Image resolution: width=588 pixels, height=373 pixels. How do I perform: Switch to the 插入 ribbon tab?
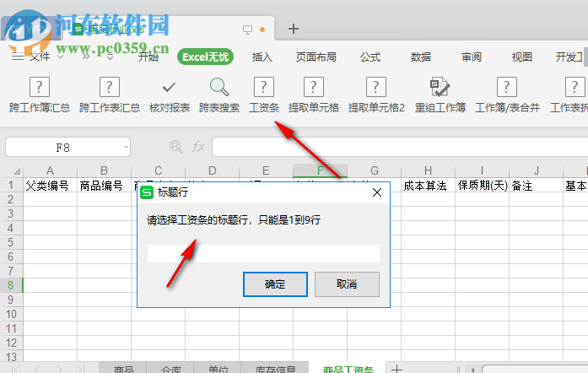click(262, 57)
